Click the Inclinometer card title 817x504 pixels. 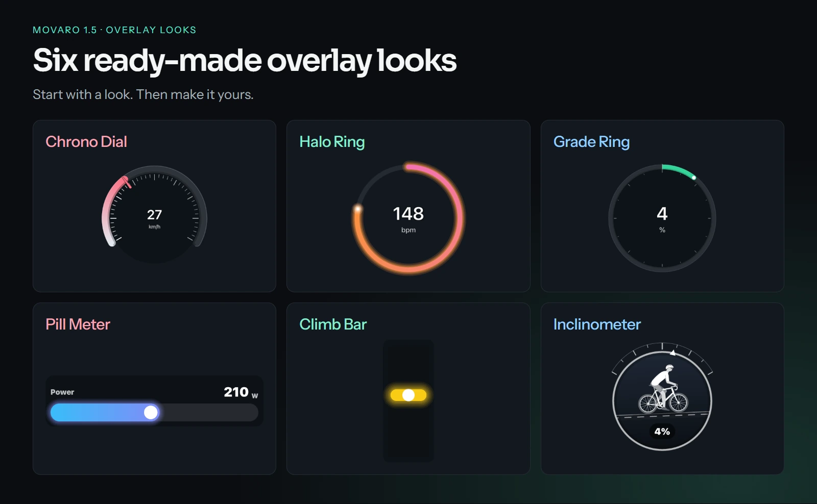pyautogui.click(x=597, y=324)
